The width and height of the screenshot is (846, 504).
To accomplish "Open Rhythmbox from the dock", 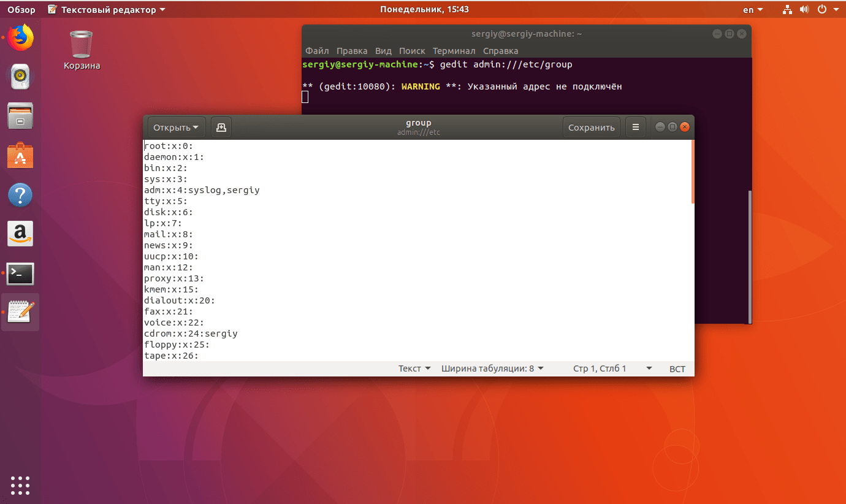I will point(20,76).
